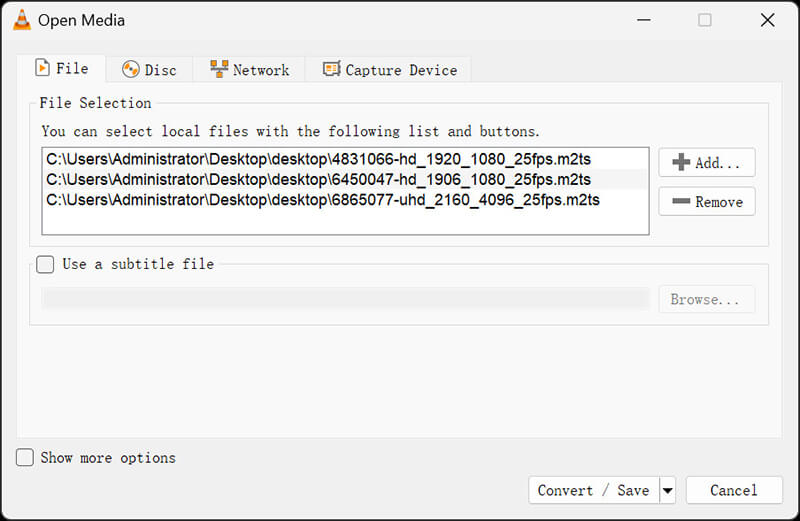Screen dimensions: 800x521
Task: Expand the Convert / Save dropdown arrow
Action: (x=667, y=490)
